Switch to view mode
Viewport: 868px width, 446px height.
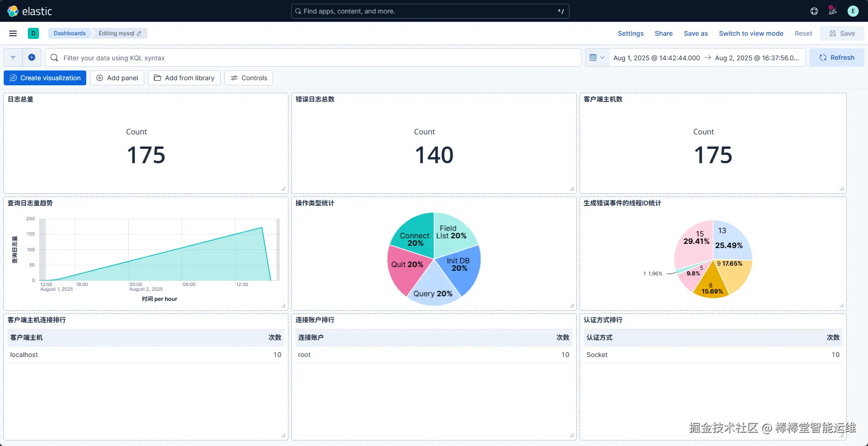click(x=751, y=33)
